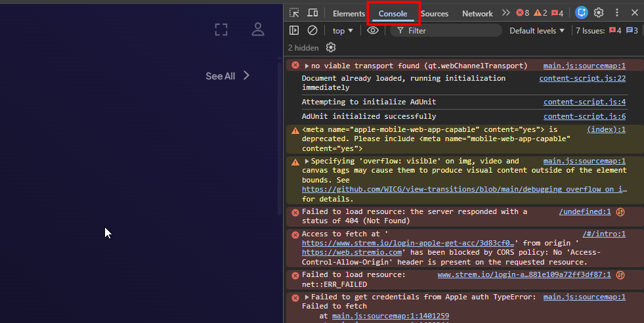Click the reload icon beside /undefined:1
This screenshot has width=644, height=323.
[x=620, y=211]
